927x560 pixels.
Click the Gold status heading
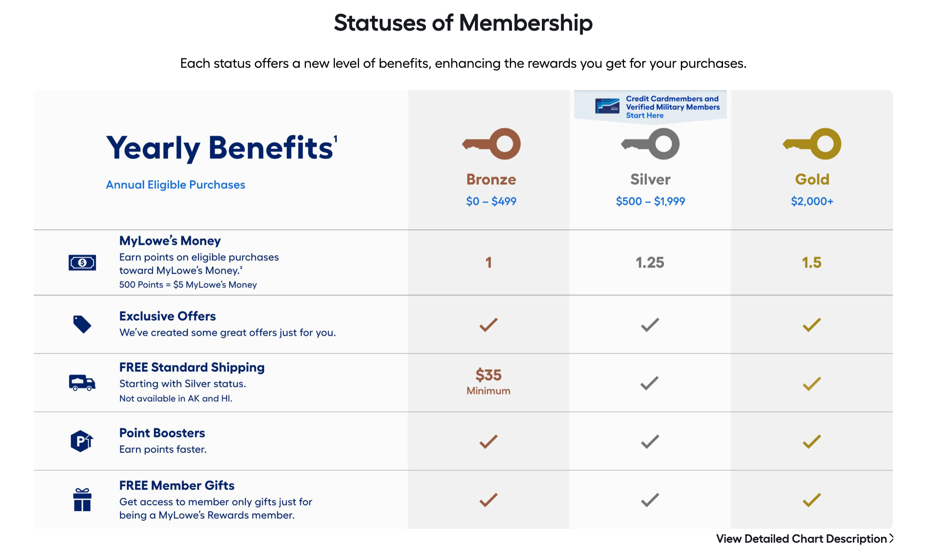tap(812, 180)
